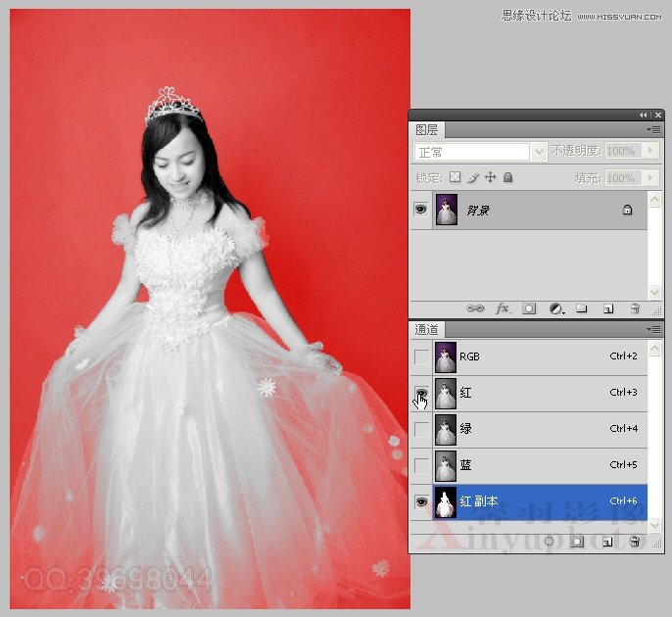
Task: Open the 通道 panel options menu
Action: click(654, 329)
